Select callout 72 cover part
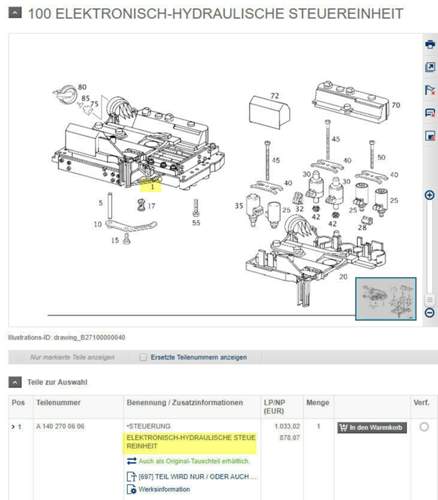438x500 pixels. 274,96
